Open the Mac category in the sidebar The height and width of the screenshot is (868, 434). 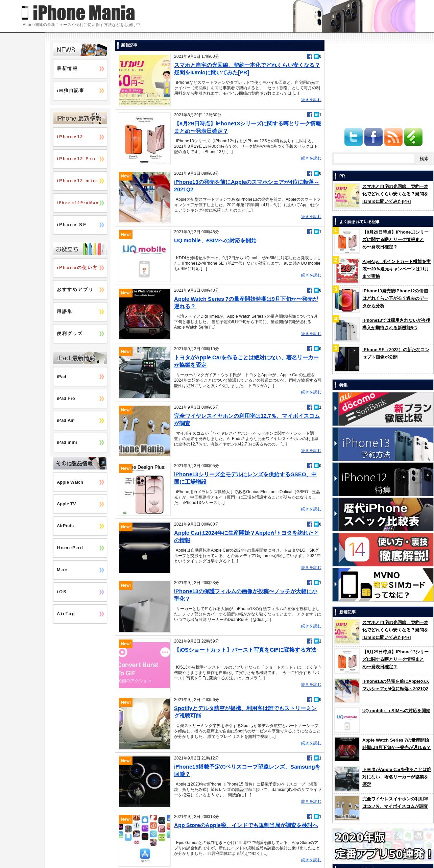click(x=80, y=570)
